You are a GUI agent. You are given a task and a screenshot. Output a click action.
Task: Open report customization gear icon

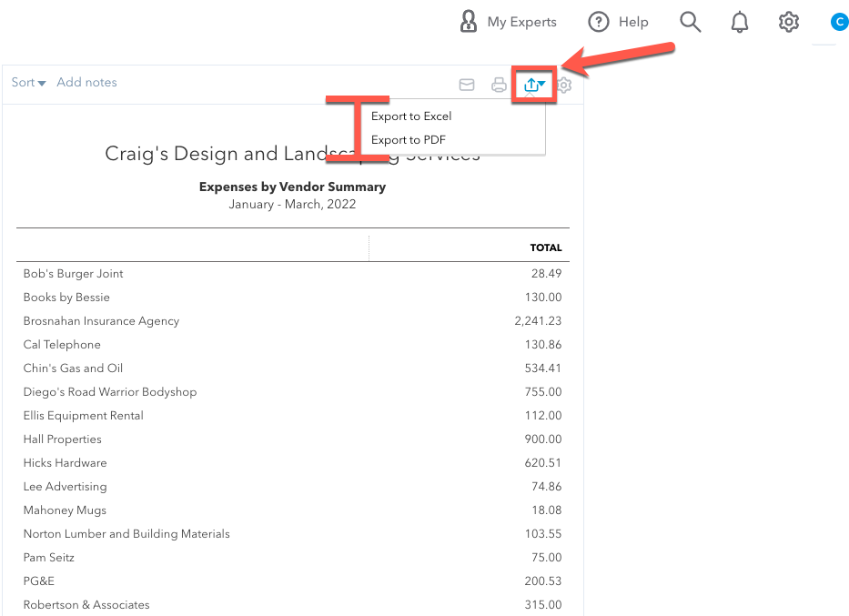pyautogui.click(x=565, y=85)
